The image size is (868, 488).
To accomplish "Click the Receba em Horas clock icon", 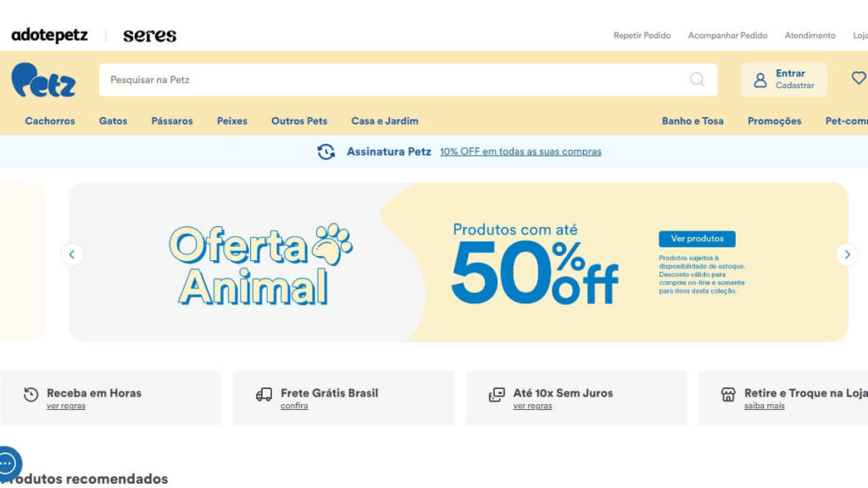I will point(31,395).
